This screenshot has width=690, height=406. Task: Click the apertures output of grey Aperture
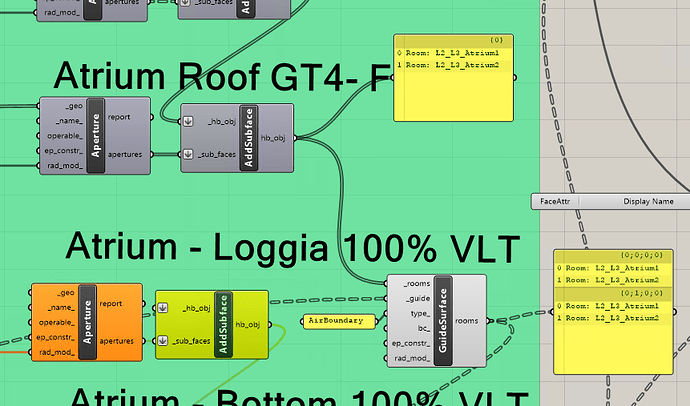(125, 154)
